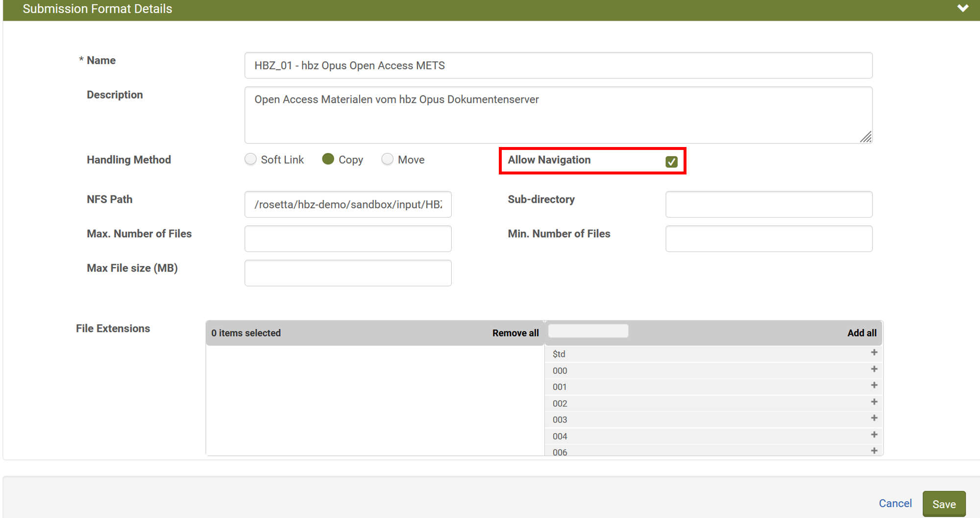Add the $td file extension with plus icon
The height and width of the screenshot is (518, 980).
pos(874,353)
